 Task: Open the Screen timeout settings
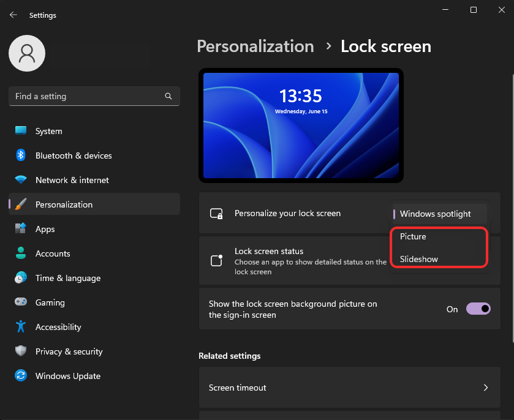tap(349, 388)
